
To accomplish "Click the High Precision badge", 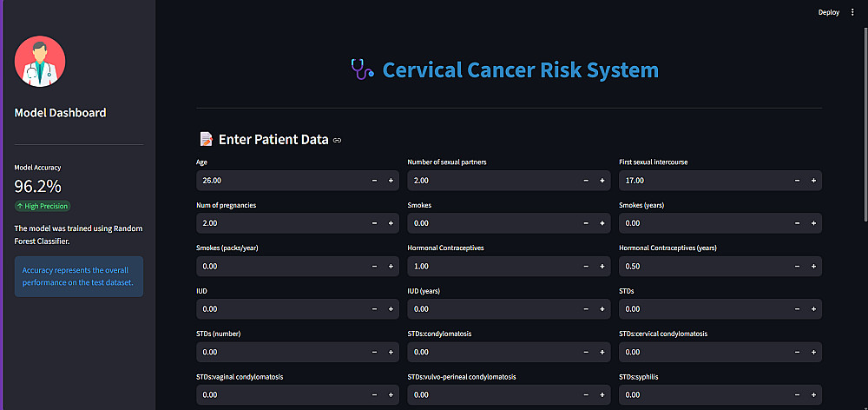I will click(x=42, y=206).
